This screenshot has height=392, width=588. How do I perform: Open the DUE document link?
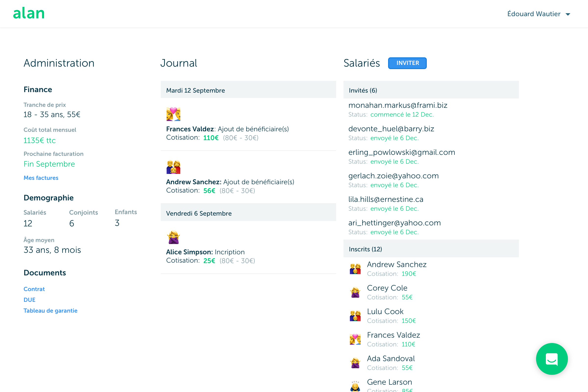click(29, 300)
